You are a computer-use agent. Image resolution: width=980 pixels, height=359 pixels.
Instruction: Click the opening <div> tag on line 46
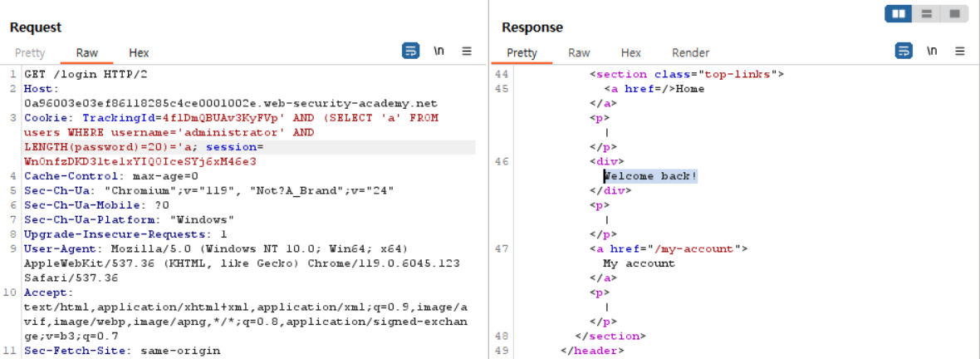(x=607, y=161)
